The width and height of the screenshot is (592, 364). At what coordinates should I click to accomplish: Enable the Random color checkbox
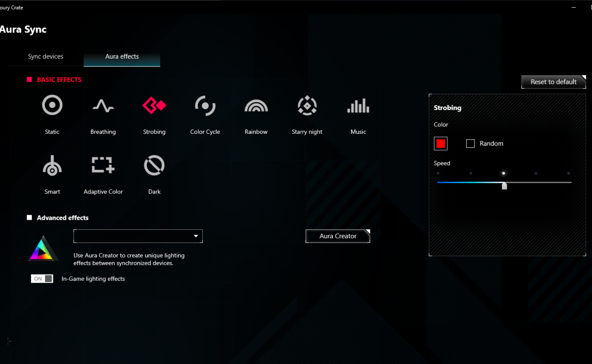coord(470,144)
